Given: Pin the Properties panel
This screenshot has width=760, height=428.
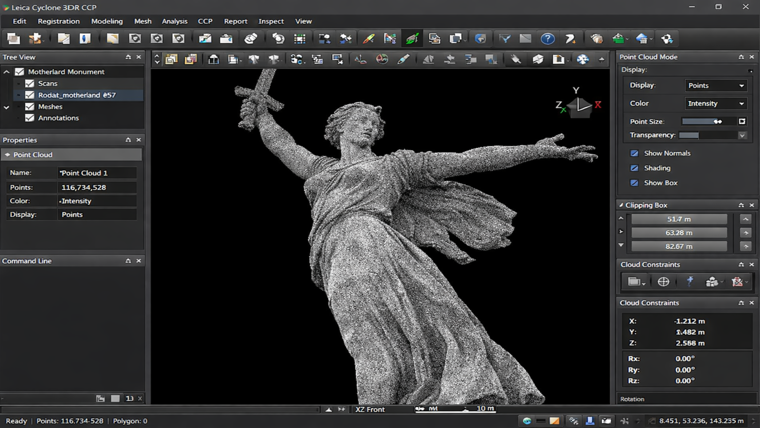Looking at the screenshot, I should 128,140.
